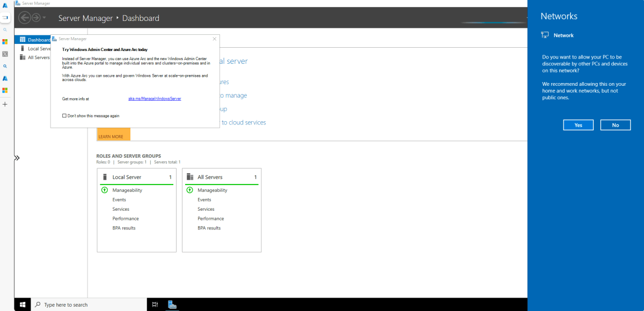Open Services under All Servers tile
The image size is (644, 311).
[206, 209]
